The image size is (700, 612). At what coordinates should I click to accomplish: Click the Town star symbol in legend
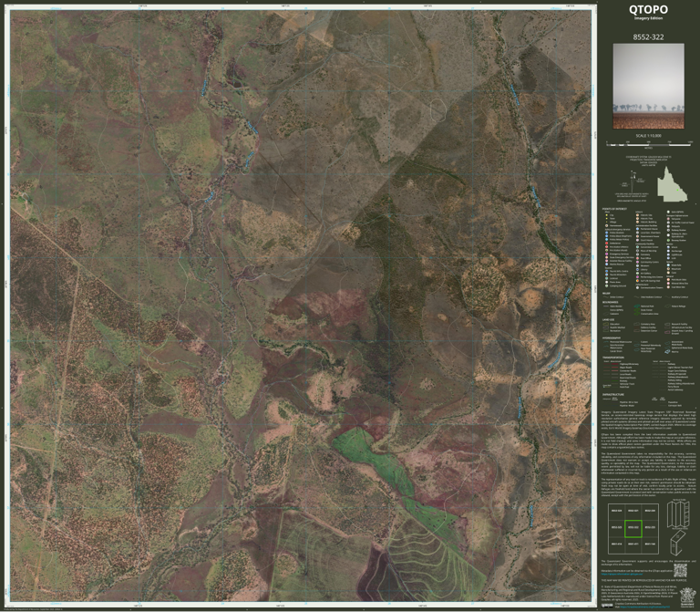pos(607,219)
